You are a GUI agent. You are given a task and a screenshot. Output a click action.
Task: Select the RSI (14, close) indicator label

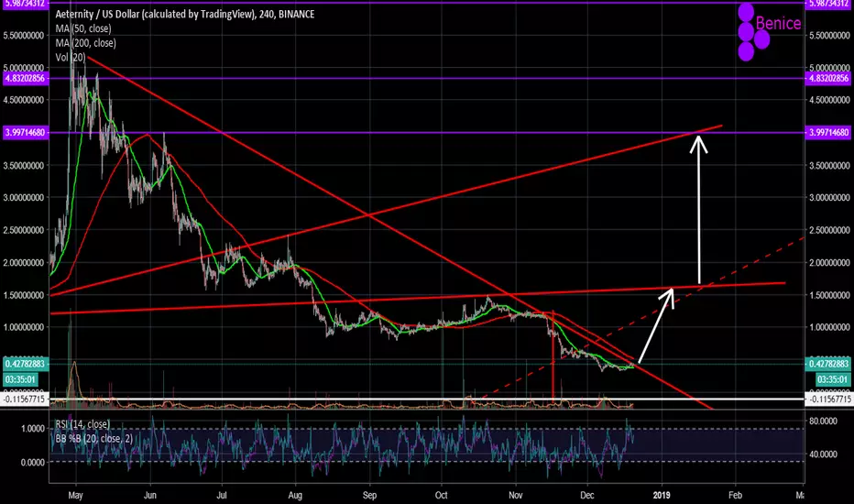click(82, 424)
